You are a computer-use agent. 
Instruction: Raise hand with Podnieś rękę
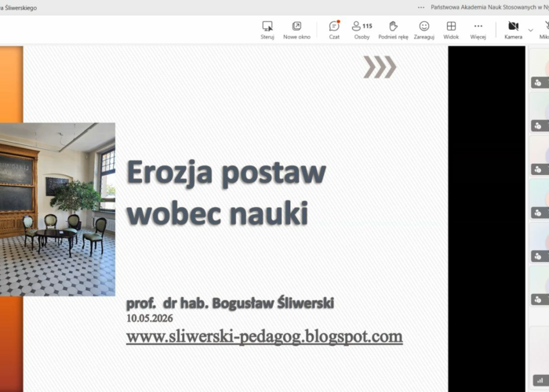(x=393, y=30)
